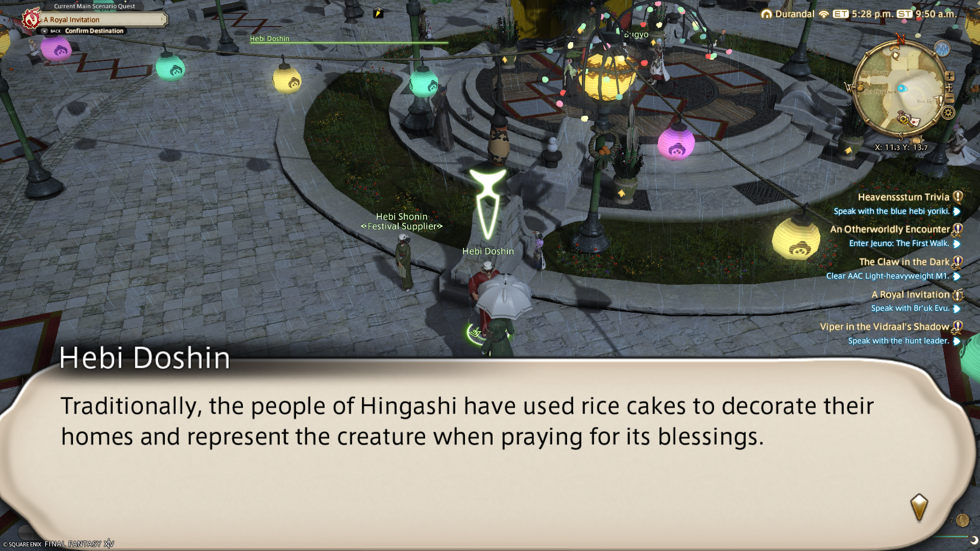Open the Heavenssturn Trivia quest entry
Image resolution: width=980 pixels, height=551 pixels.
point(903,197)
